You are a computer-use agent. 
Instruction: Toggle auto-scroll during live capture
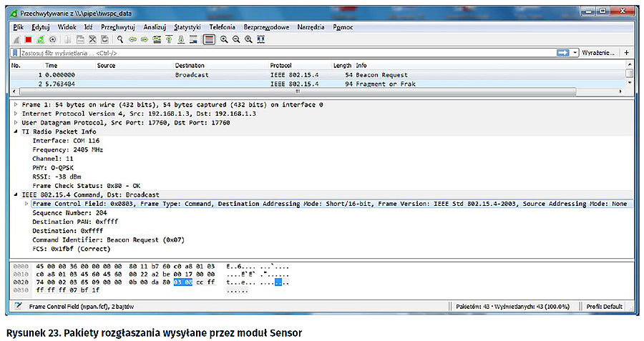tap(193, 39)
